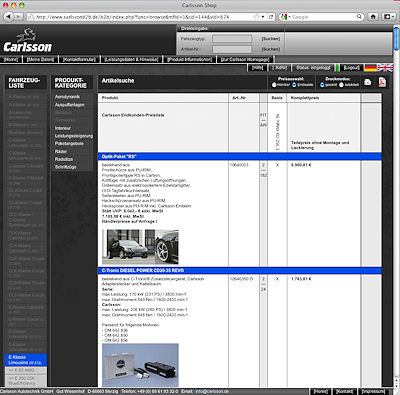Click the price 6.900,81 €
The height and width of the screenshot is (395, 400).
pyautogui.click(x=301, y=165)
